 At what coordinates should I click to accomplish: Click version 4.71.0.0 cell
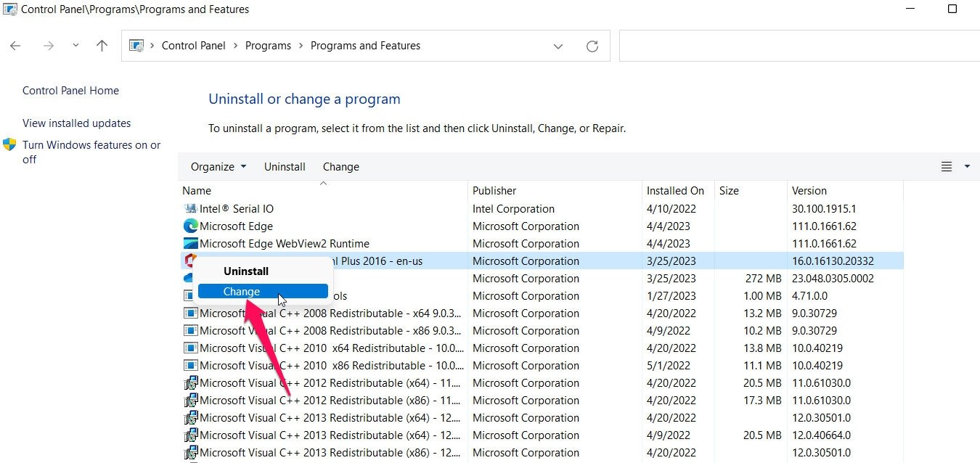click(x=810, y=296)
